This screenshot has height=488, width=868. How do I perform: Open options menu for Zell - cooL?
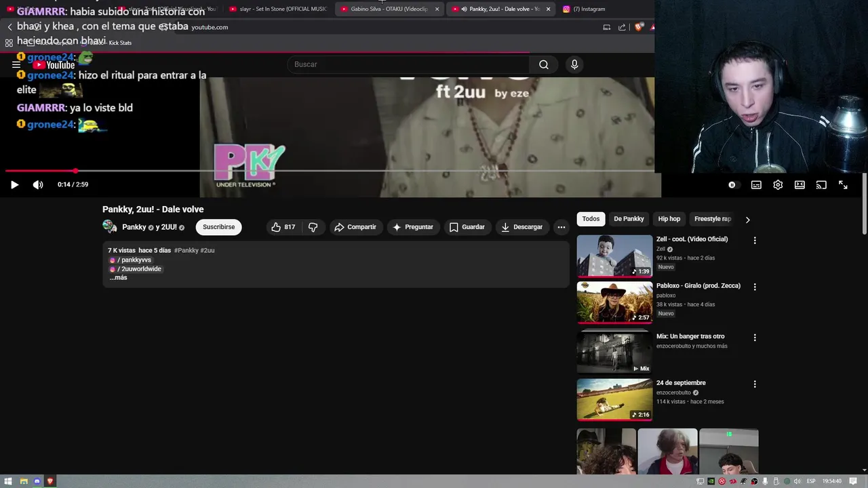755,241
